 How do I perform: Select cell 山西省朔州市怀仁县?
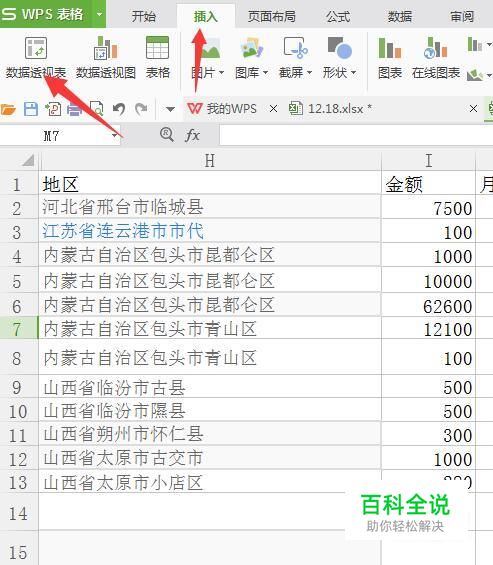(210, 435)
